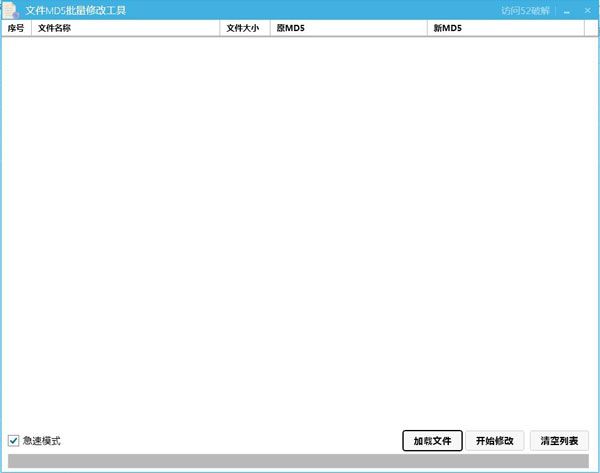Sort by the 序号 column header
This screenshot has width=600, height=473.
[x=16, y=29]
